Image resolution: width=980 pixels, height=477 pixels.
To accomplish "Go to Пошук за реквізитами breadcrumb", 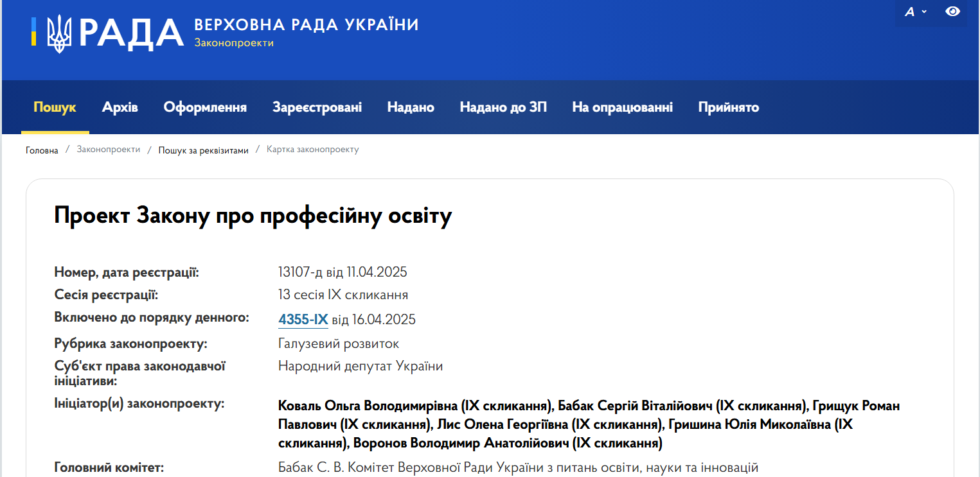I will click(x=203, y=150).
